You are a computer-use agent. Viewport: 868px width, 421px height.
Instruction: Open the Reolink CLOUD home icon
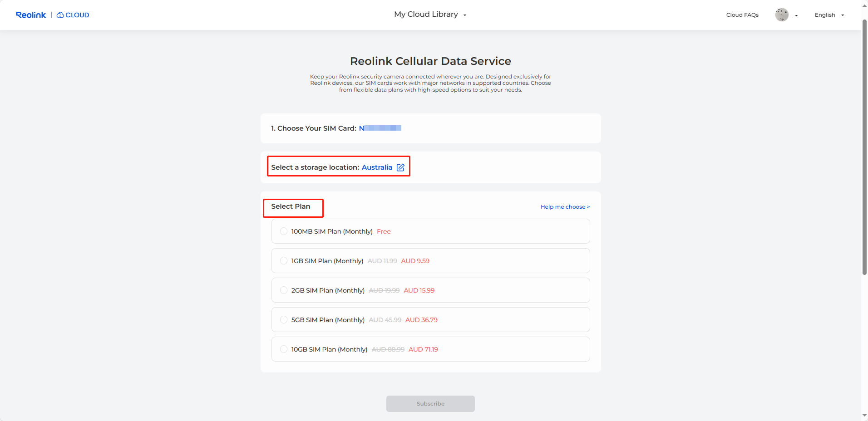point(73,15)
